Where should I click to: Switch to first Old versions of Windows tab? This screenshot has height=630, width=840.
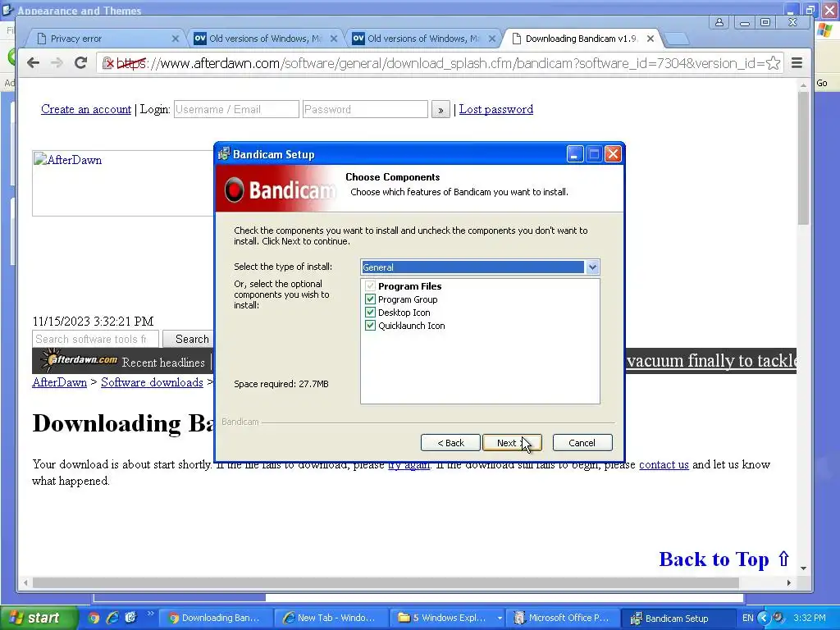pyautogui.click(x=265, y=39)
